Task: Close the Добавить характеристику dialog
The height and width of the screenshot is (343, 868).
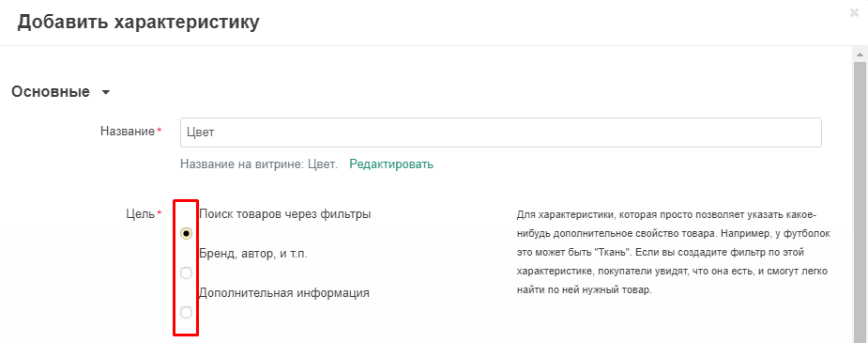Action: [x=854, y=13]
